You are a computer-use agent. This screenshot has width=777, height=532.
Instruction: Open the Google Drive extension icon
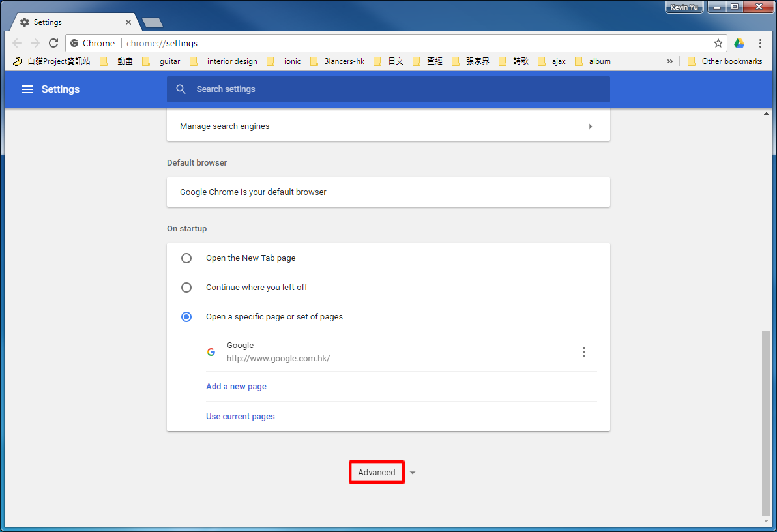click(x=739, y=43)
